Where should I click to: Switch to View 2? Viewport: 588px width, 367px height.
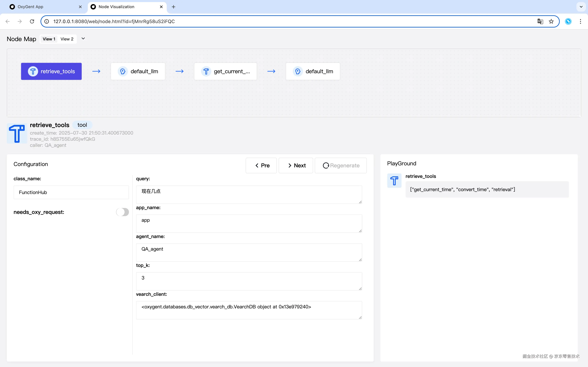tap(67, 39)
